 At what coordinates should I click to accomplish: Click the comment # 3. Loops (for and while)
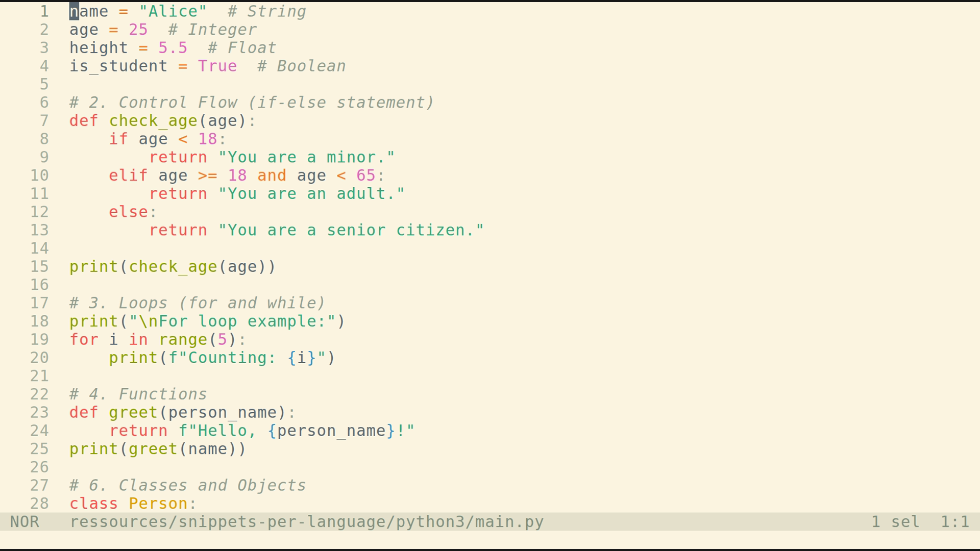pos(196,303)
